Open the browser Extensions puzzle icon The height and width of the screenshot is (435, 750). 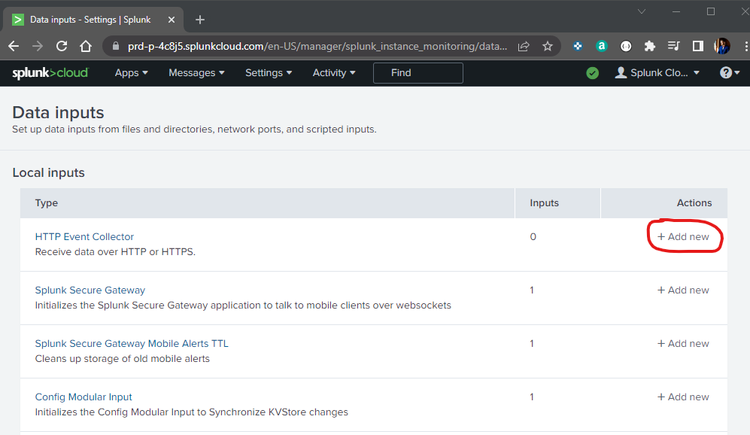[x=649, y=46]
